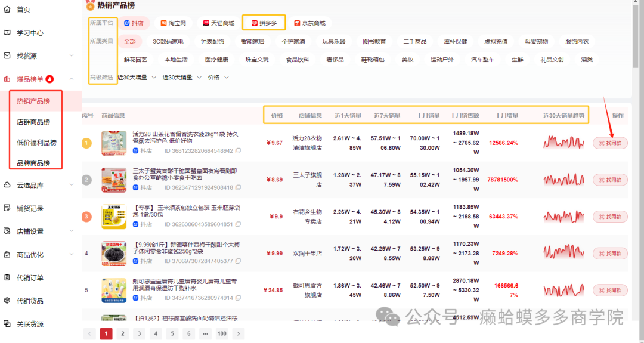The width and height of the screenshot is (644, 343).
Task: Expand the 云选品库 sidebar menu
Action: pyautogui.click(x=72, y=185)
